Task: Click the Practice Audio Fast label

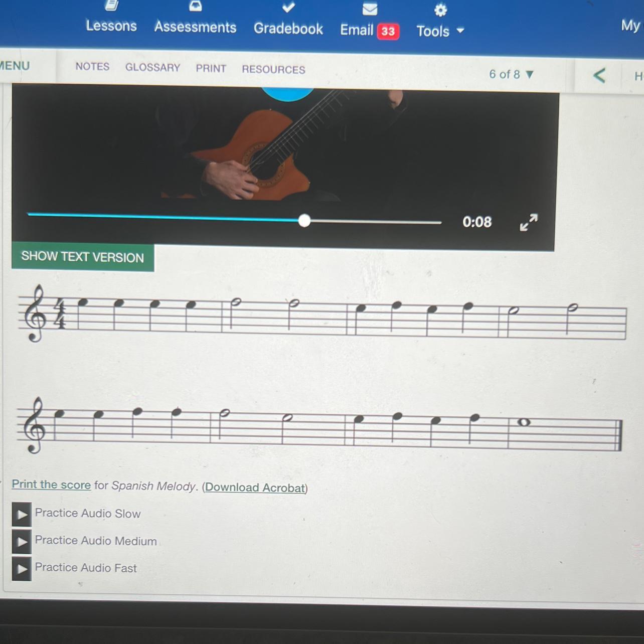Action: [86, 568]
